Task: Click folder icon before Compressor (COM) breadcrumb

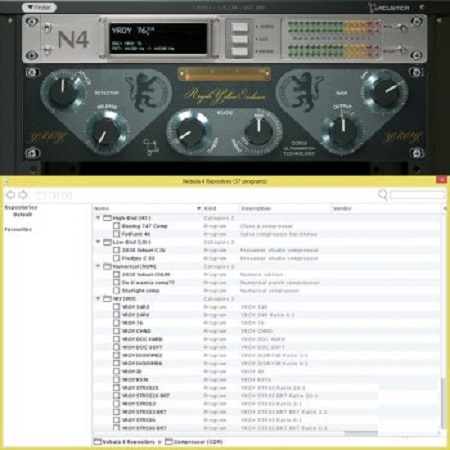Action: click(169, 442)
